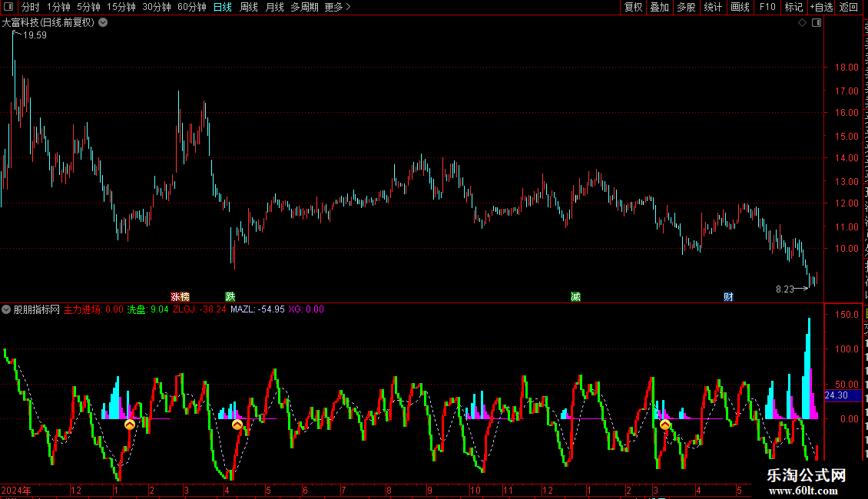Expand the 更多 periods menu
This screenshot has width=868, height=499.
pyautogui.click(x=338, y=7)
